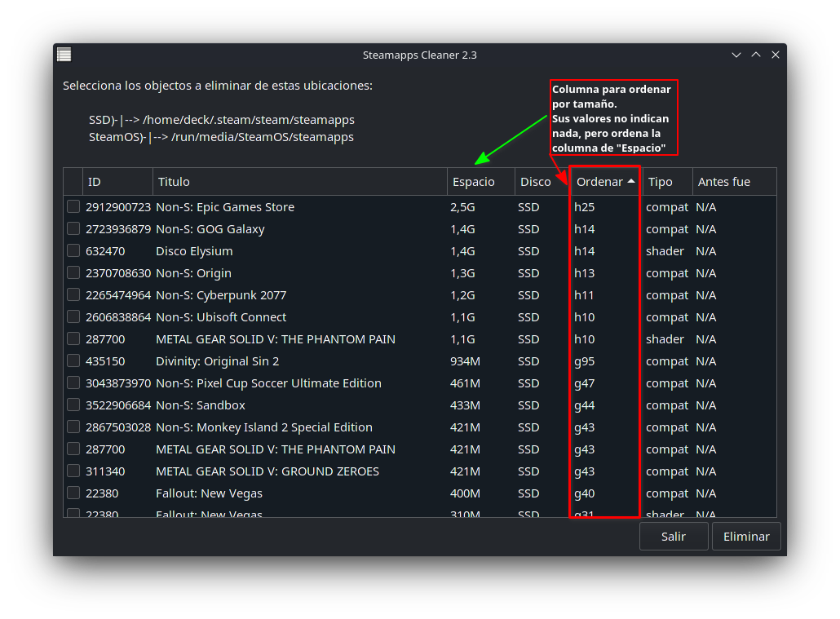This screenshot has height=619, width=840.
Task: Select the Non-S: Epic Games Store title
Action: click(x=225, y=207)
